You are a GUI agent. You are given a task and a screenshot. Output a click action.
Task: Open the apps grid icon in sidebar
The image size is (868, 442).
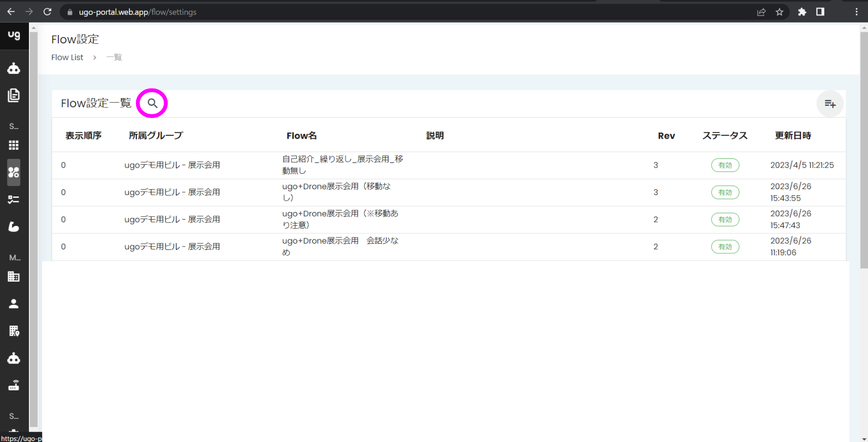tap(14, 145)
